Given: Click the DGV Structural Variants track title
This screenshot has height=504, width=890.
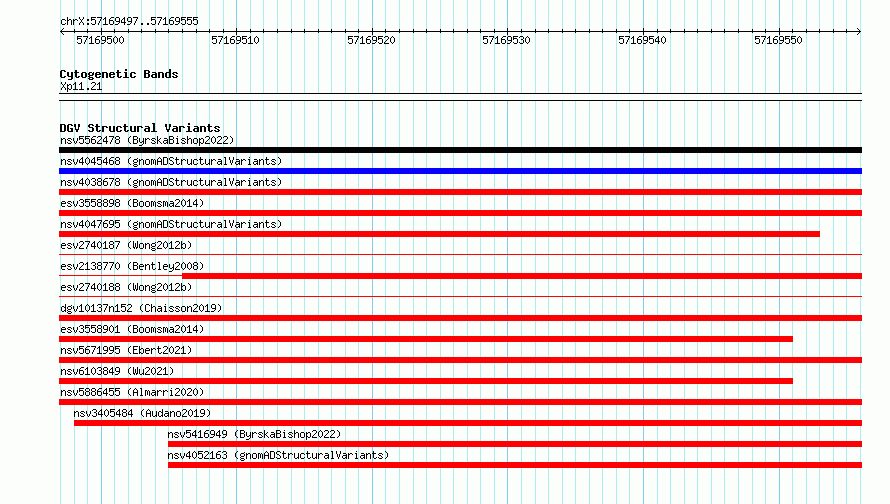Looking at the screenshot, I should pyautogui.click(x=140, y=128).
